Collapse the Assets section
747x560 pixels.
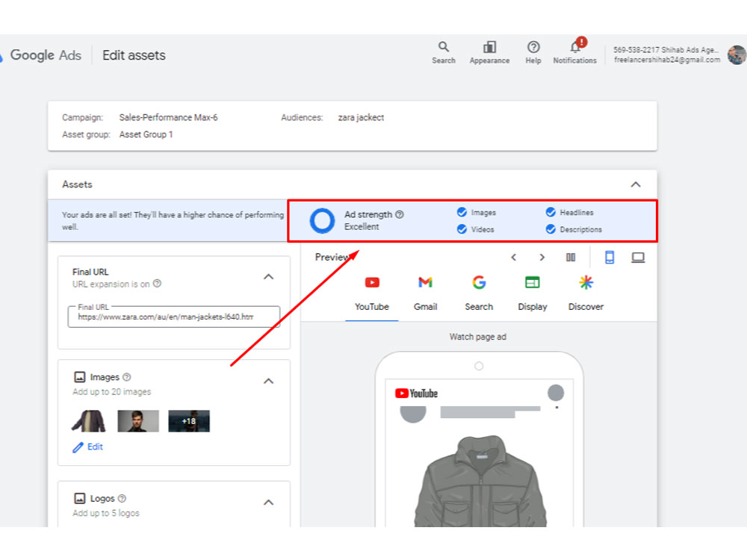[x=636, y=184]
